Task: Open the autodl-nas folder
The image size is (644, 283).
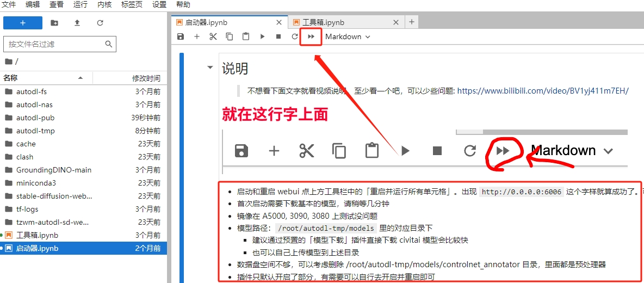Action: [83, 104]
